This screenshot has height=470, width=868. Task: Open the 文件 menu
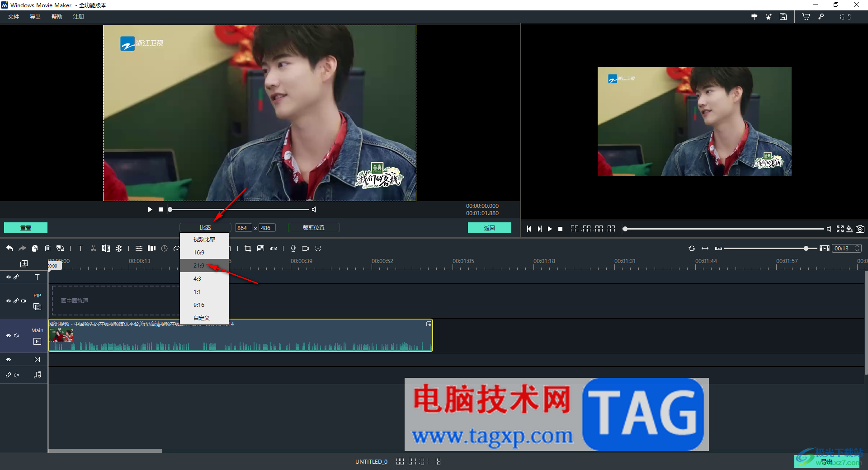(x=14, y=17)
